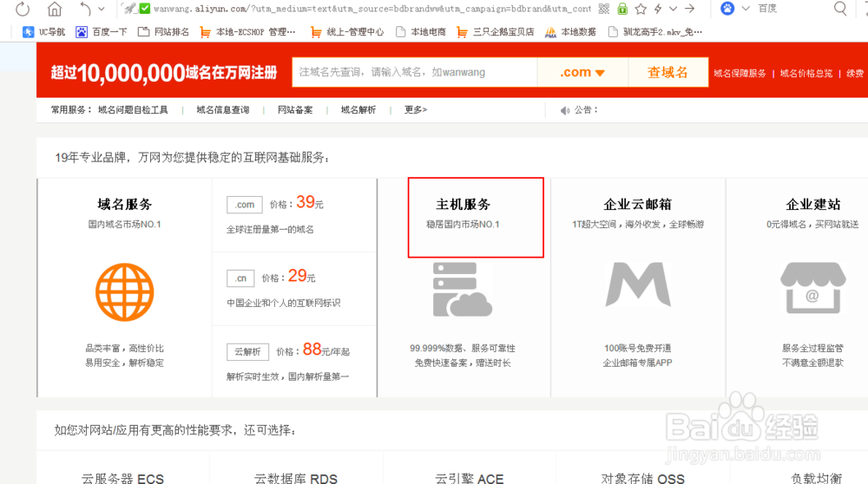Click the 主机服务 heading
Viewport: 868px width, 484px height.
464,205
